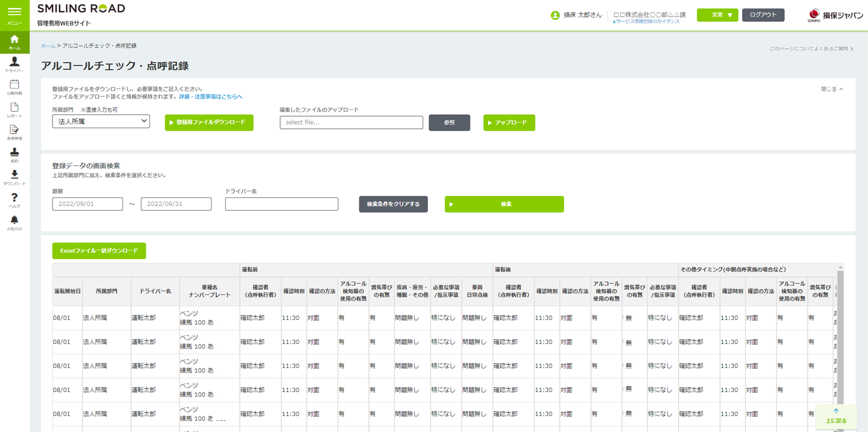Viewport: 868px width, 432px height.
Task: Click the 運転開始日 column header
Action: point(68,291)
